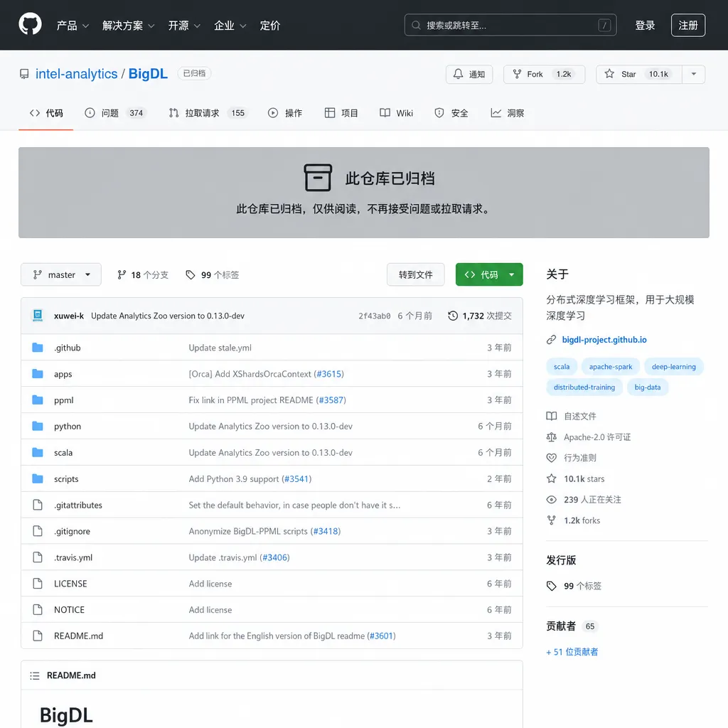Expand the 产品 menu
This screenshot has height=728, width=728.
(x=73, y=26)
